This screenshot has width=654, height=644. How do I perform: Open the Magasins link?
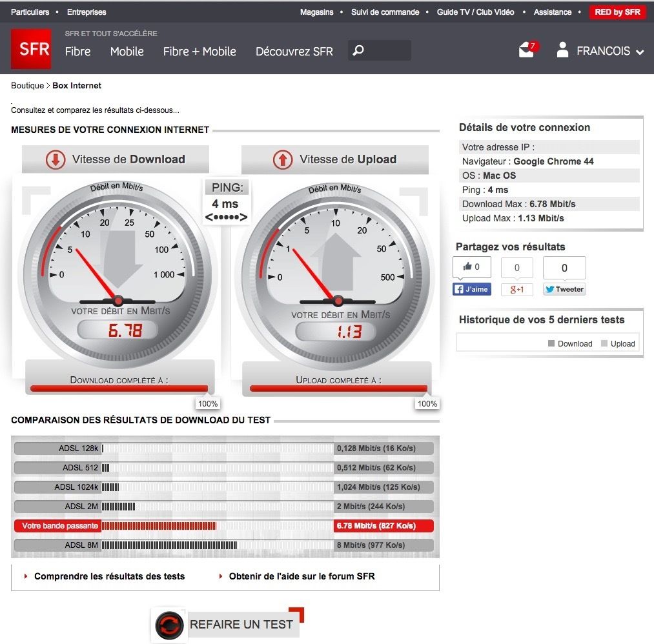coord(316,12)
